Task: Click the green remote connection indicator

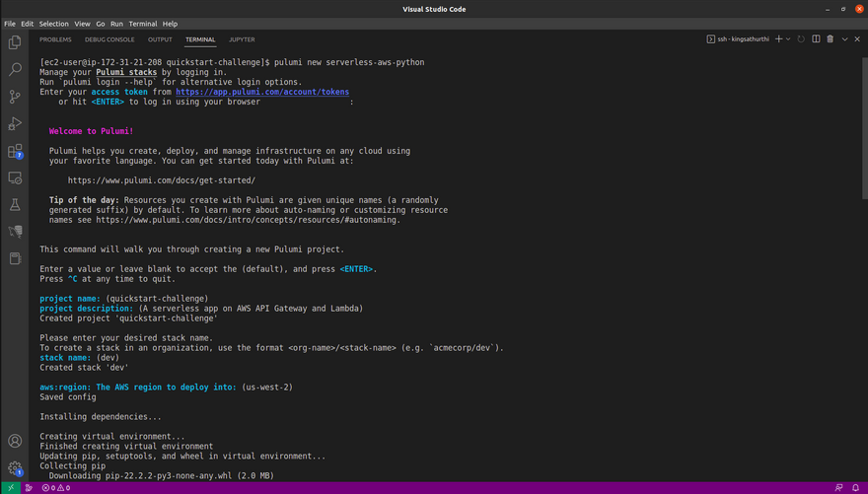Action: [x=11, y=488]
